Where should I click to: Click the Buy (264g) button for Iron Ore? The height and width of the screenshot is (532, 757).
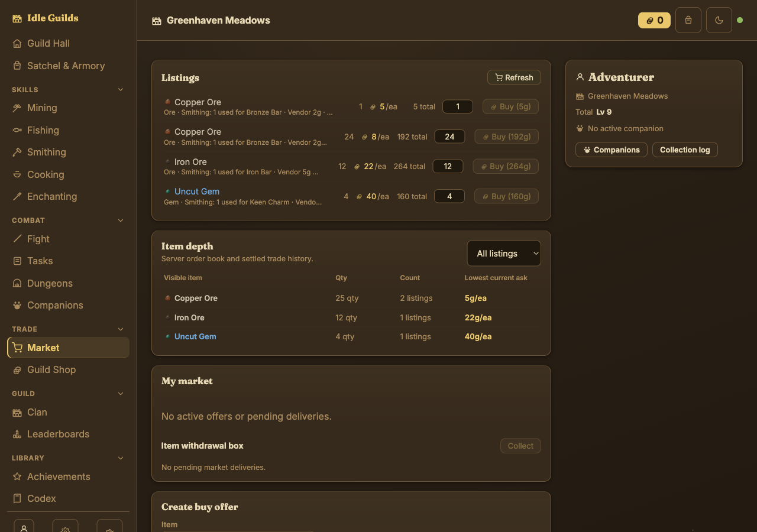[506, 166]
